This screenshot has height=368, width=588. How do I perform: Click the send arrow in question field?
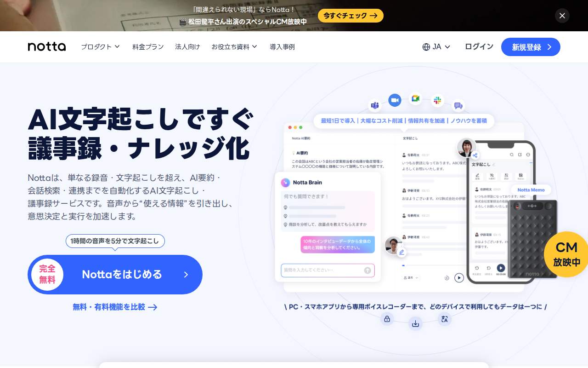(367, 270)
